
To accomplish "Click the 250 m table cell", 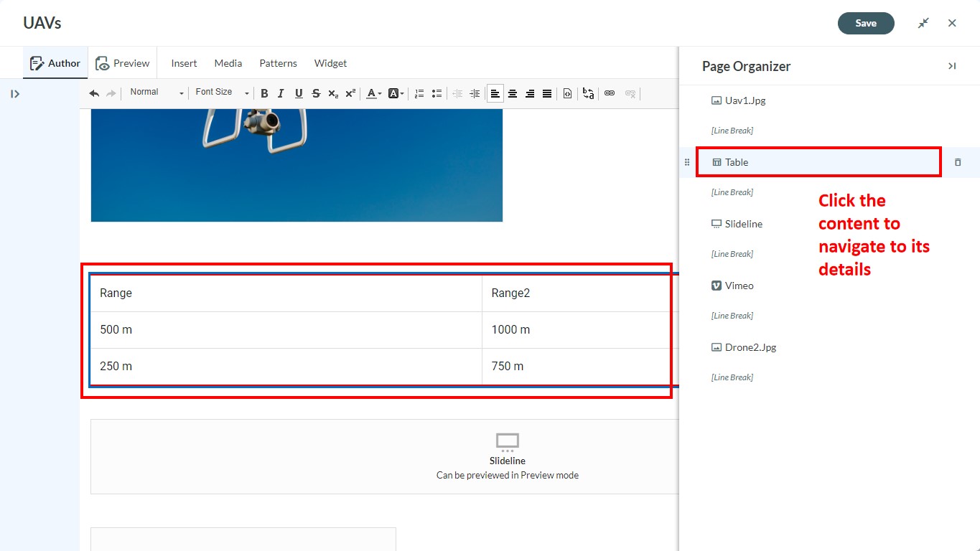I will point(286,367).
